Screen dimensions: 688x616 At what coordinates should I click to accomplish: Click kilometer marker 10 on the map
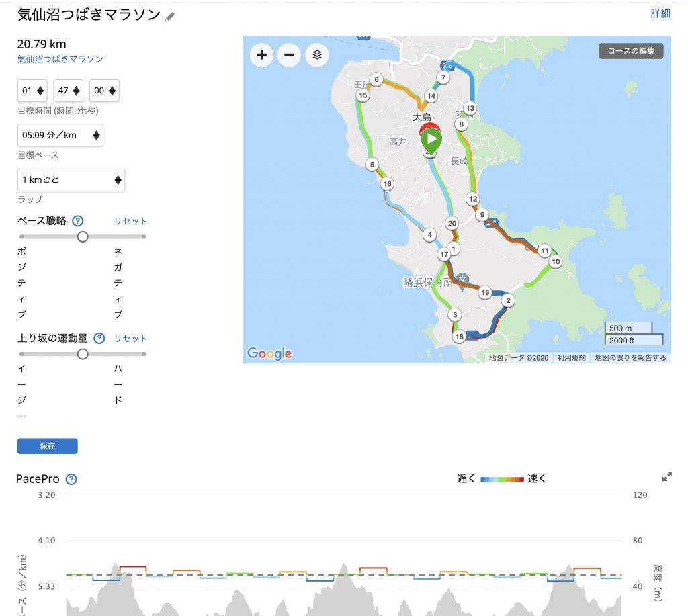[x=556, y=261]
